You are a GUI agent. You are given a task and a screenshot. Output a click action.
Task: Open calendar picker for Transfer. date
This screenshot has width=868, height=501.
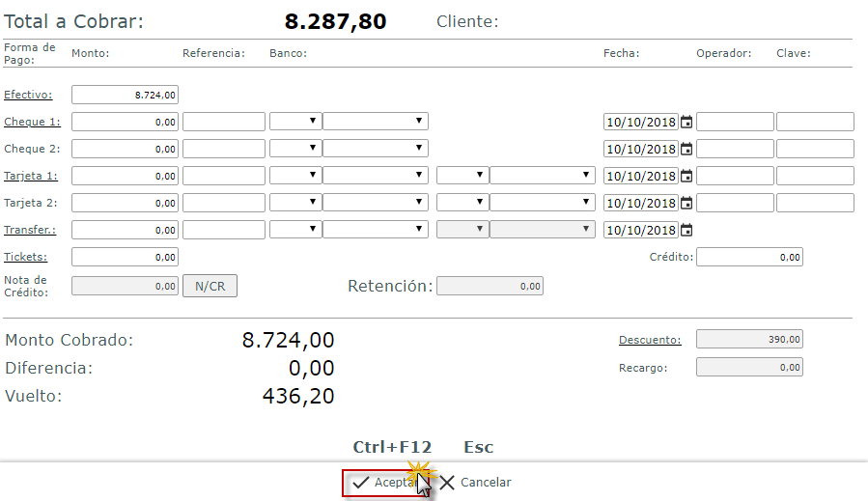point(686,231)
